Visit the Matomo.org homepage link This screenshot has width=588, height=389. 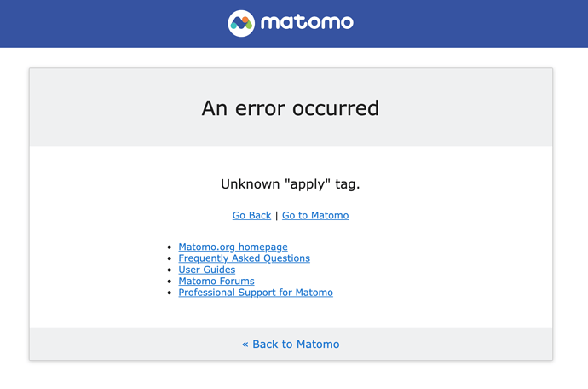(233, 247)
